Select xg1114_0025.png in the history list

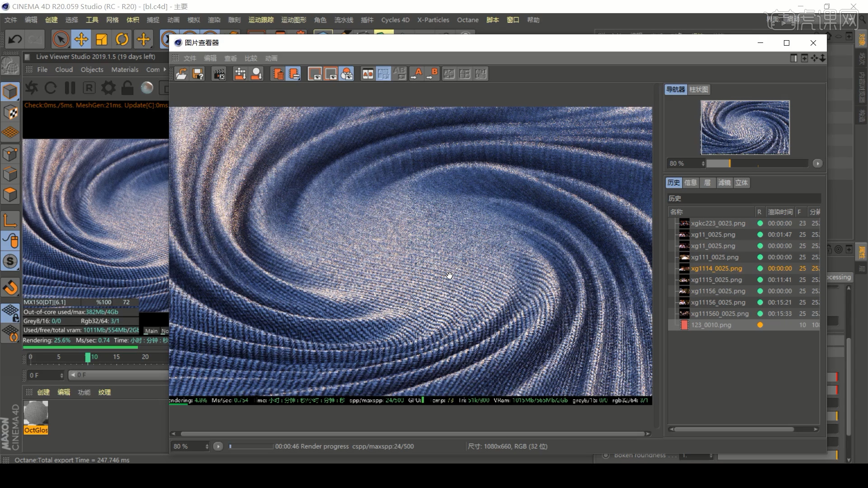point(717,268)
